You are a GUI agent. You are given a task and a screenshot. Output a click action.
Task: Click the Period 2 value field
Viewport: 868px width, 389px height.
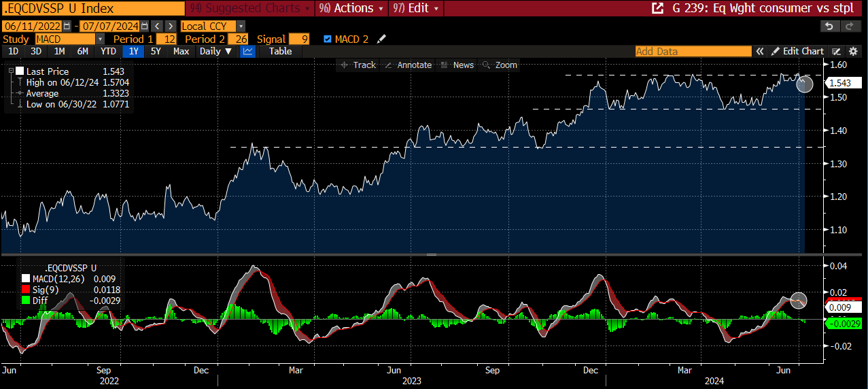click(x=237, y=39)
